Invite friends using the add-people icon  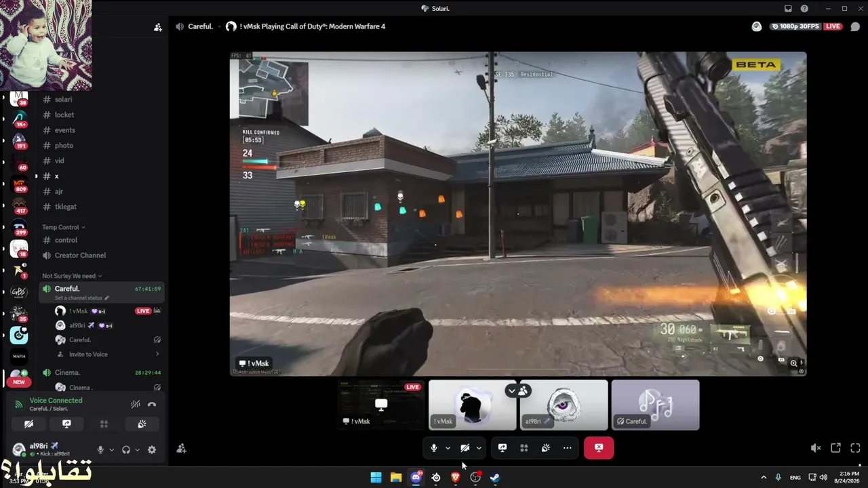tap(181, 449)
